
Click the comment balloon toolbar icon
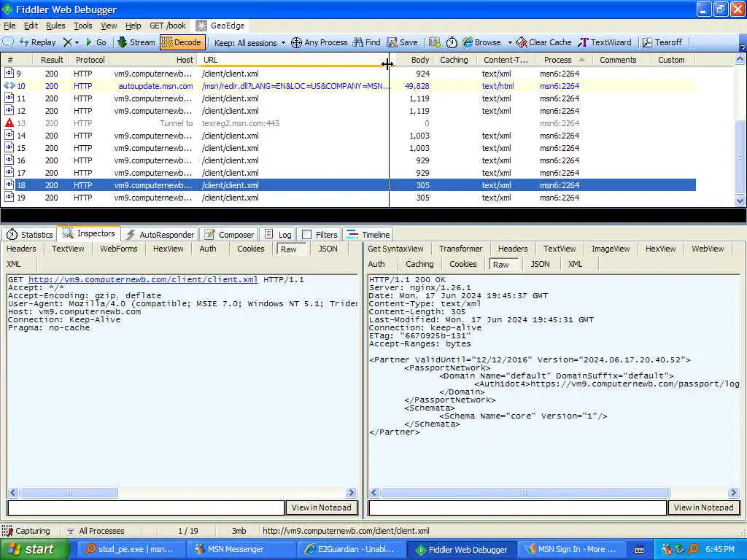(9, 42)
